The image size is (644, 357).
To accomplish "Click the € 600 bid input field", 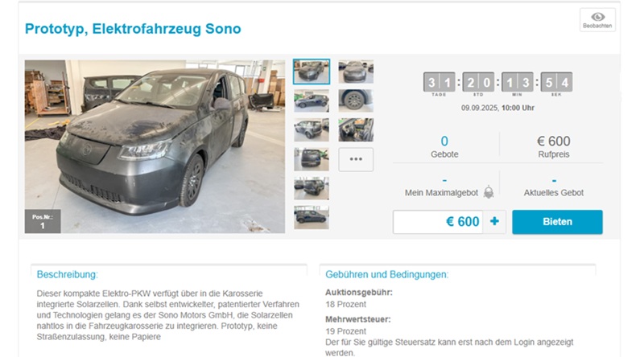I will (438, 222).
